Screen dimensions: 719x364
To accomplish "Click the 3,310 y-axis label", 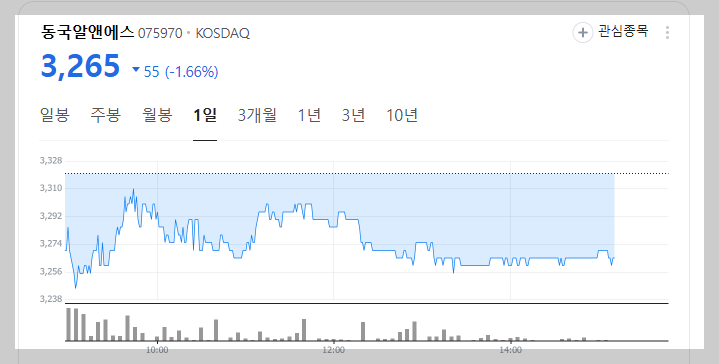I will click(x=51, y=188).
